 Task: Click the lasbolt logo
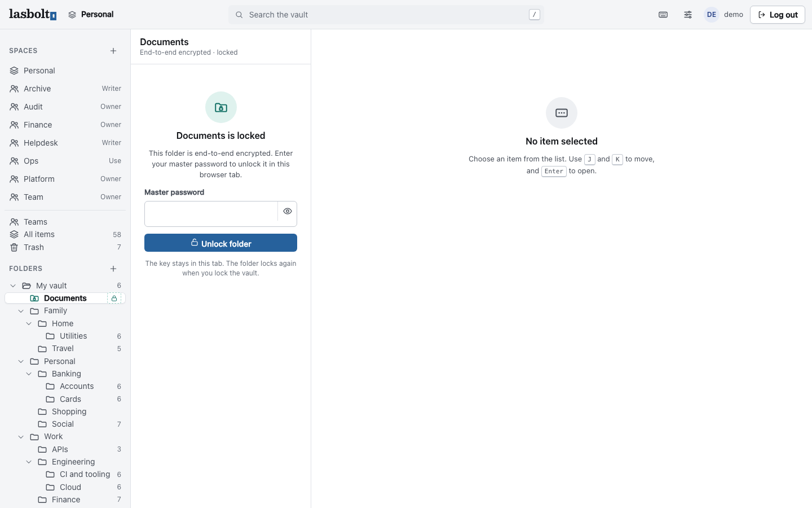click(x=33, y=15)
